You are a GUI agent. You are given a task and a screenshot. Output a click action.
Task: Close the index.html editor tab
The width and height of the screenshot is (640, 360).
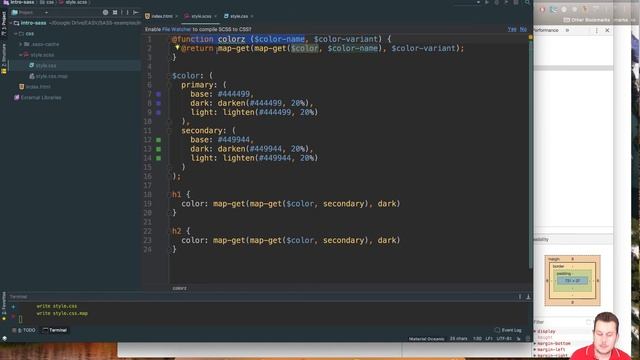pyautogui.click(x=176, y=16)
